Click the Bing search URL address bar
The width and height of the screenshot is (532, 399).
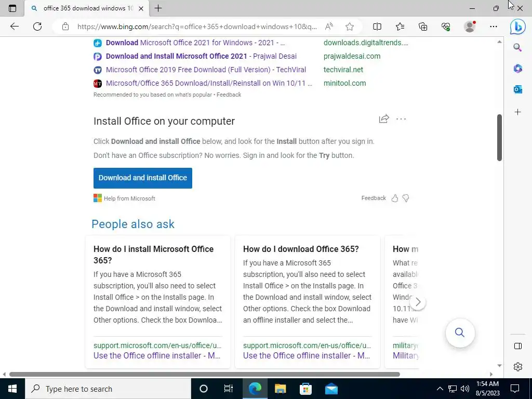(x=197, y=26)
